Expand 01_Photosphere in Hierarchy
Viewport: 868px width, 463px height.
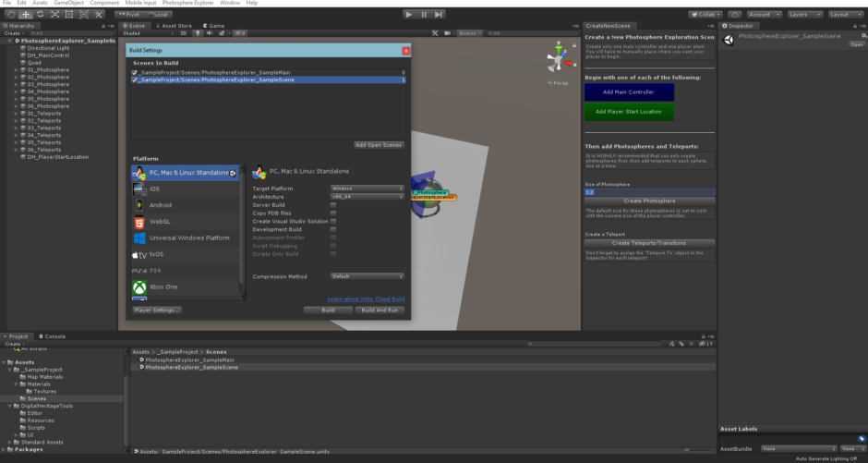(16, 69)
